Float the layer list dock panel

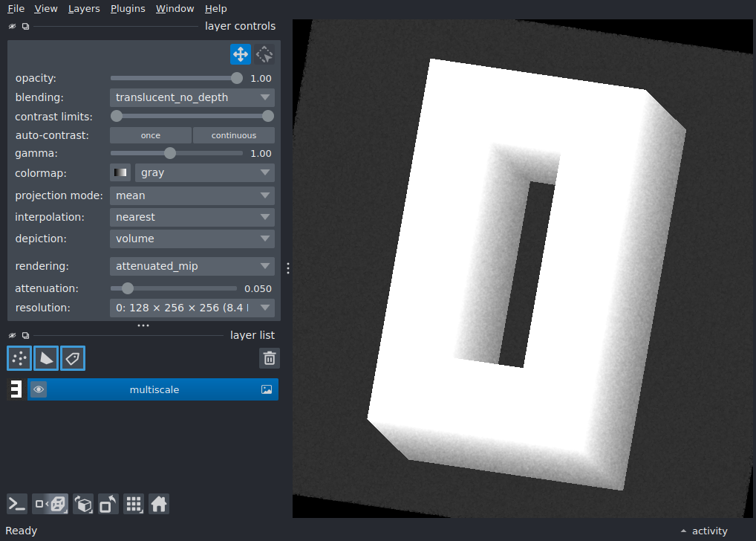point(25,335)
